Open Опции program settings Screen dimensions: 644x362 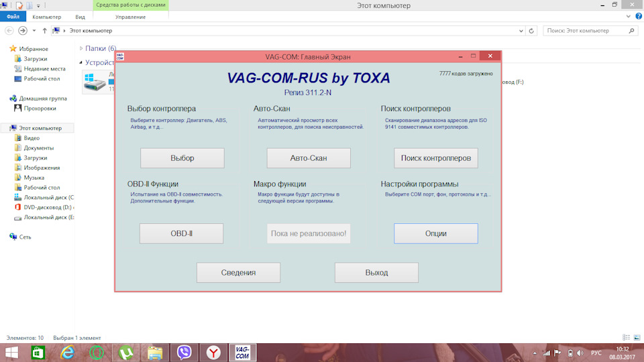point(436,233)
